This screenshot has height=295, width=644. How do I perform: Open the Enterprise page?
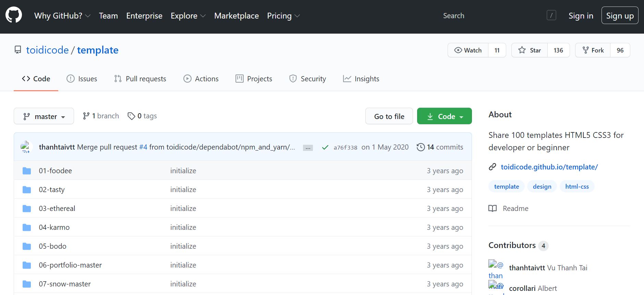[144, 16]
